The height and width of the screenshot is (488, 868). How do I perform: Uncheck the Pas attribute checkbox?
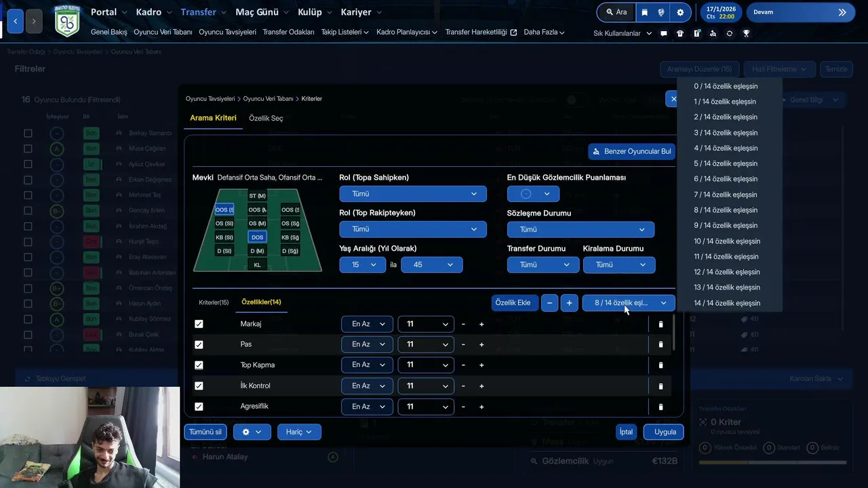pyautogui.click(x=199, y=344)
